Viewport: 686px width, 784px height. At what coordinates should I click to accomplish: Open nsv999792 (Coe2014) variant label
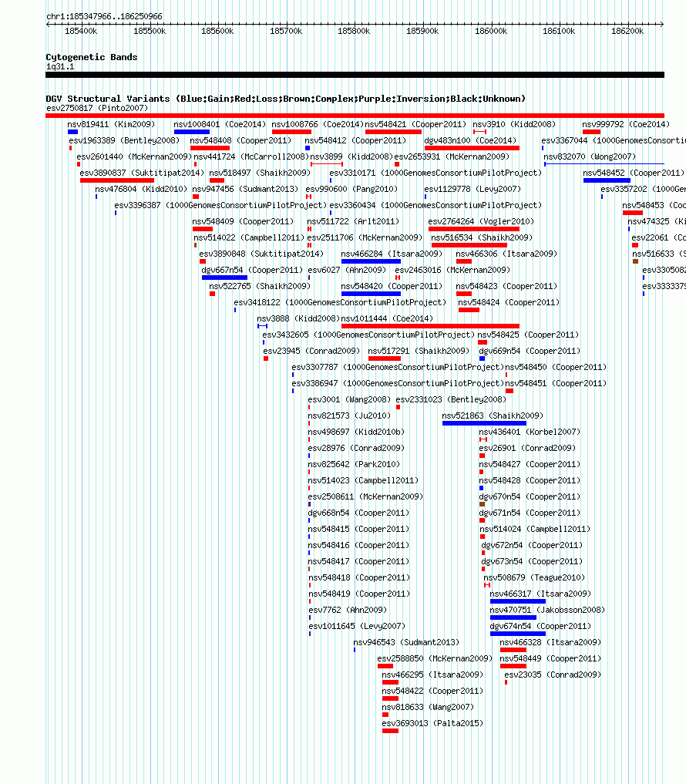626,124
